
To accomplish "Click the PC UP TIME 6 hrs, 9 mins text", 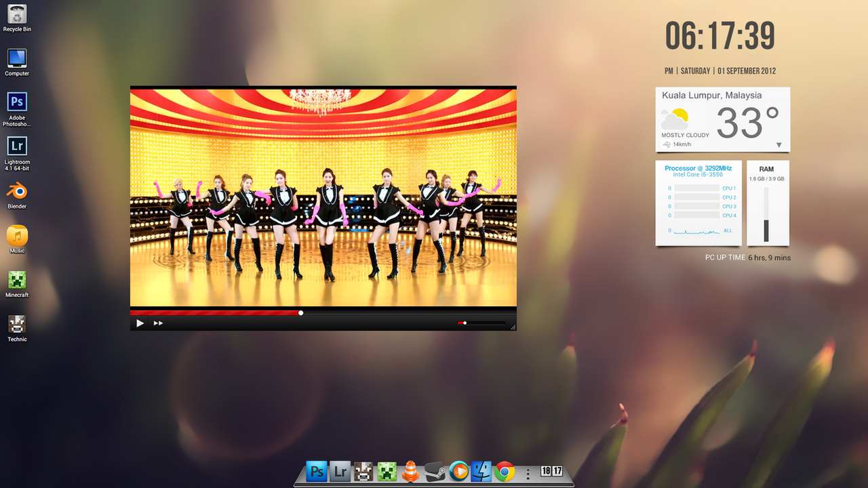I will click(x=748, y=258).
